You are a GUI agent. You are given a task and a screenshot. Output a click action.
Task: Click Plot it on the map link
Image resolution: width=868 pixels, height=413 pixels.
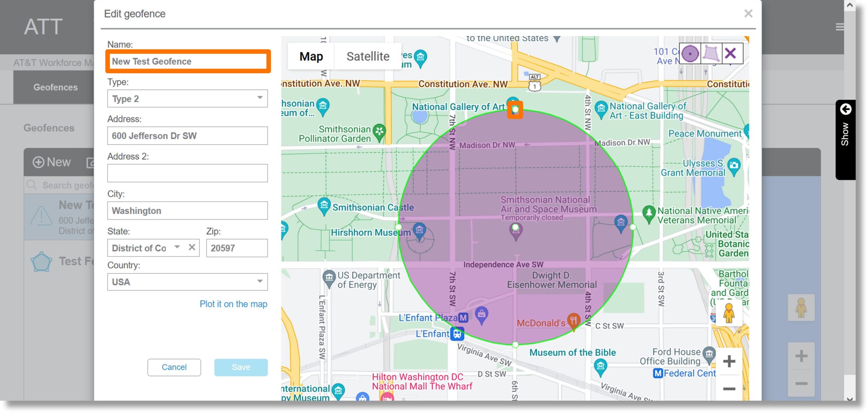(x=233, y=303)
